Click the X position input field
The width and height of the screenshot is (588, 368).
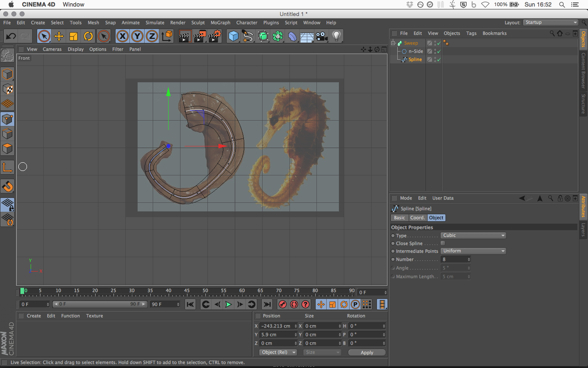tap(276, 326)
